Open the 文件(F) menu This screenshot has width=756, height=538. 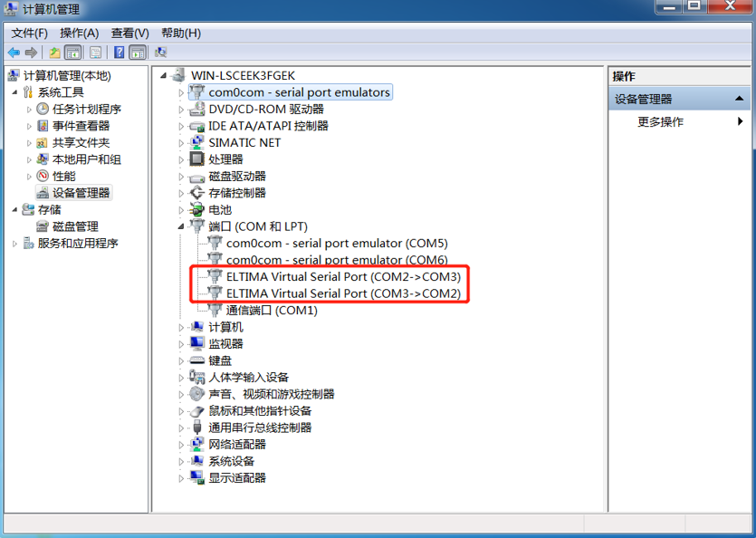click(x=29, y=33)
